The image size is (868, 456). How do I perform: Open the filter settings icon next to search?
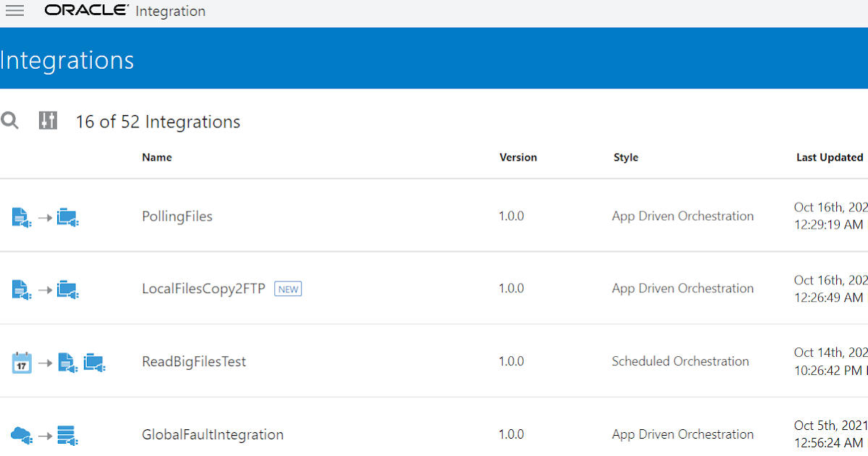pyautogui.click(x=48, y=120)
